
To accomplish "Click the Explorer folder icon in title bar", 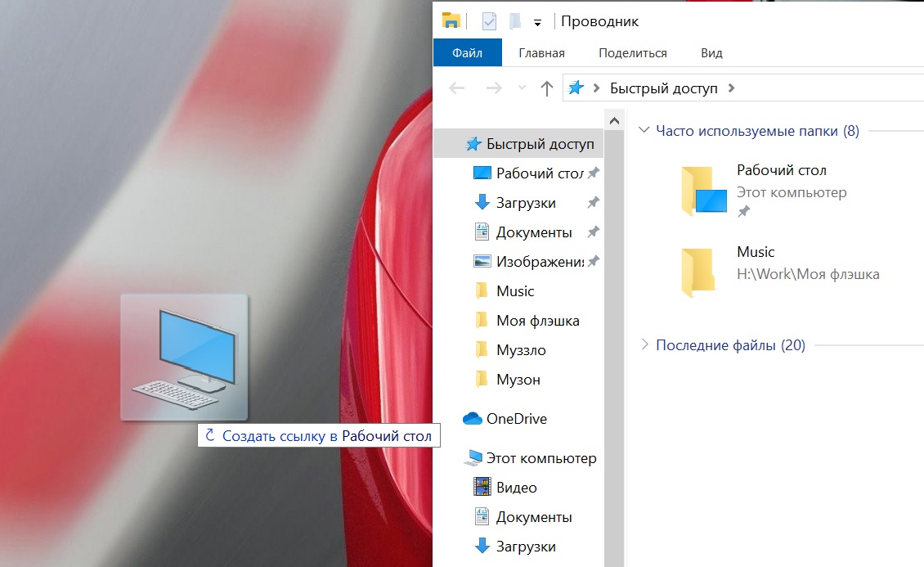I will (451, 21).
